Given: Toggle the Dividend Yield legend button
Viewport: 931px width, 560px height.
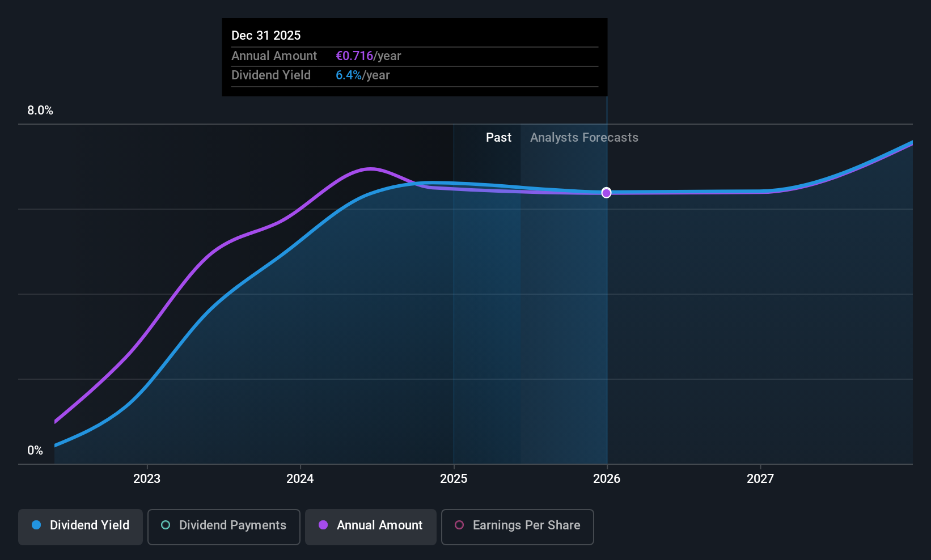Looking at the screenshot, I should [x=81, y=527].
